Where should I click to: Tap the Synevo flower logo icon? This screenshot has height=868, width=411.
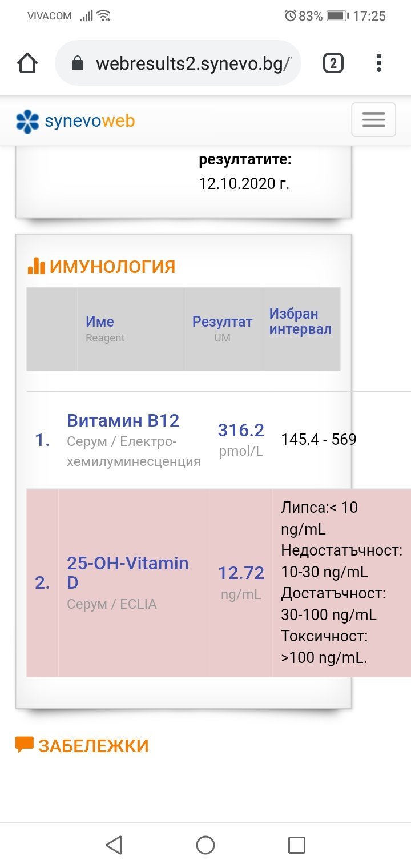coord(27,121)
